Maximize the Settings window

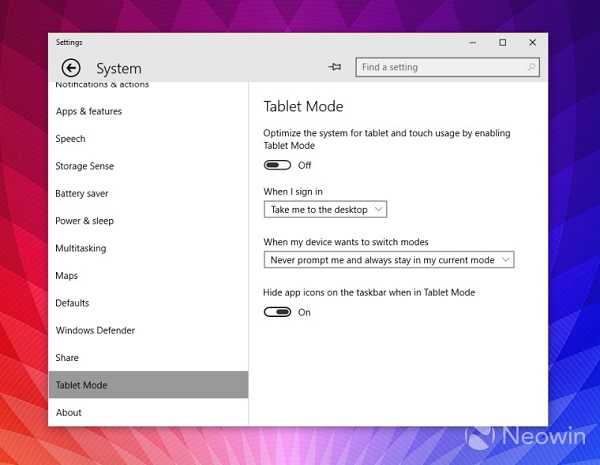502,42
